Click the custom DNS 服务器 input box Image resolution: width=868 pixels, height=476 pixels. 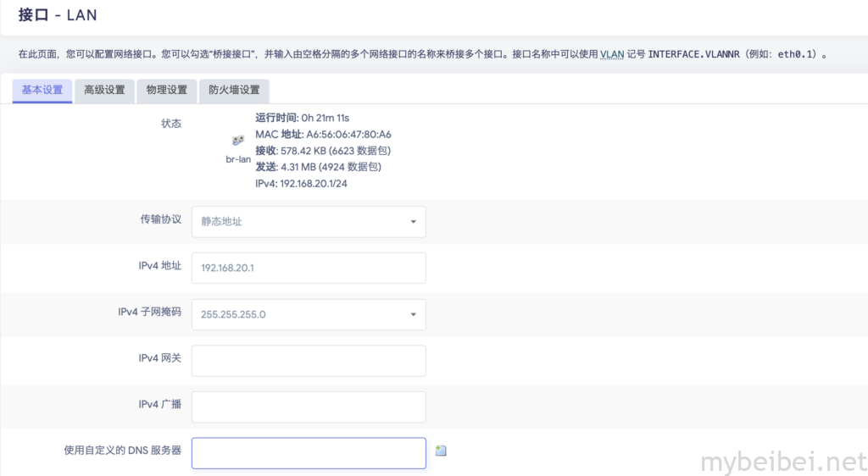309,453
